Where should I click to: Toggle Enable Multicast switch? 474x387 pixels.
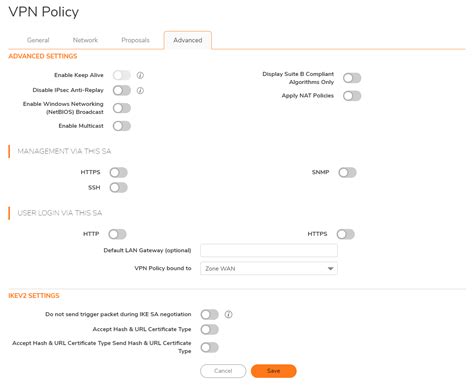point(122,126)
